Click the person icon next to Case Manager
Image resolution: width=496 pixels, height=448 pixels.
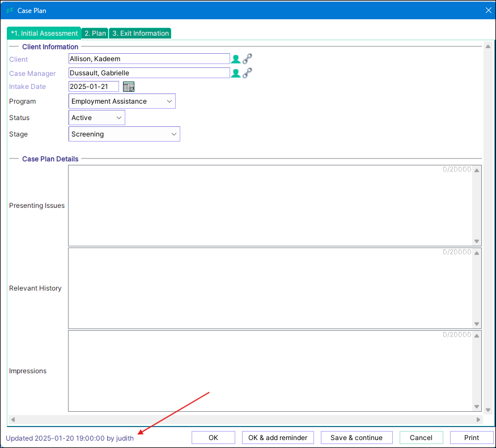236,74
